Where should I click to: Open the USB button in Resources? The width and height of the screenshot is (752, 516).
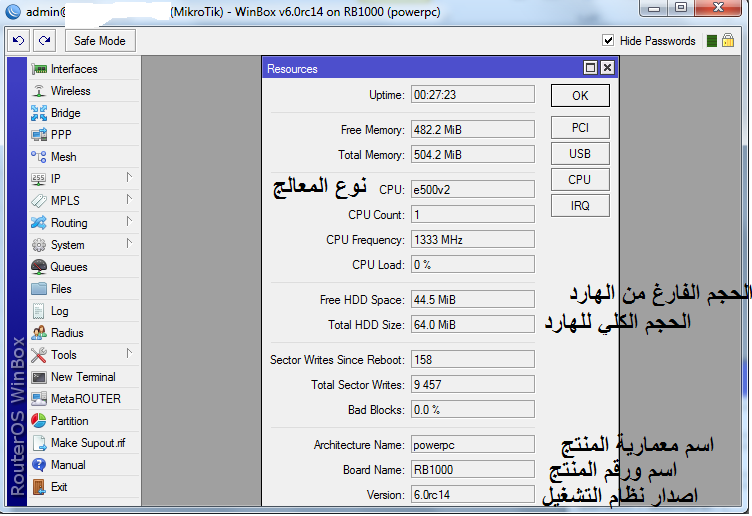pyautogui.click(x=580, y=154)
